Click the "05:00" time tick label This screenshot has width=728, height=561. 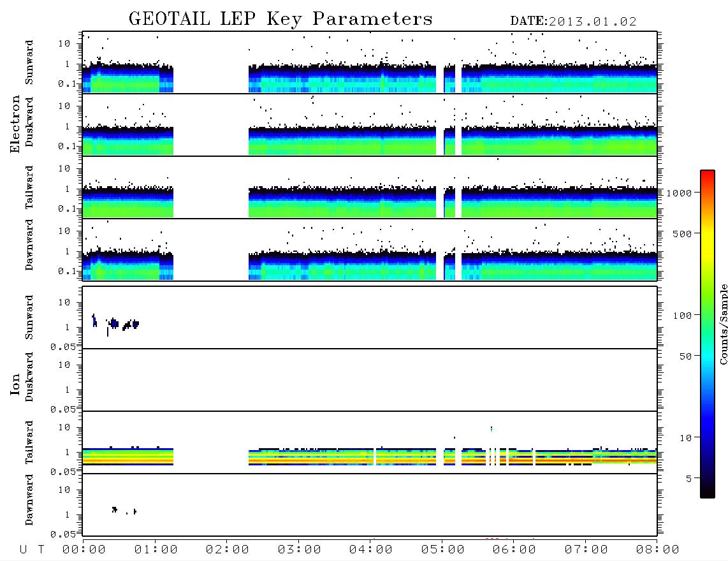coord(443,550)
